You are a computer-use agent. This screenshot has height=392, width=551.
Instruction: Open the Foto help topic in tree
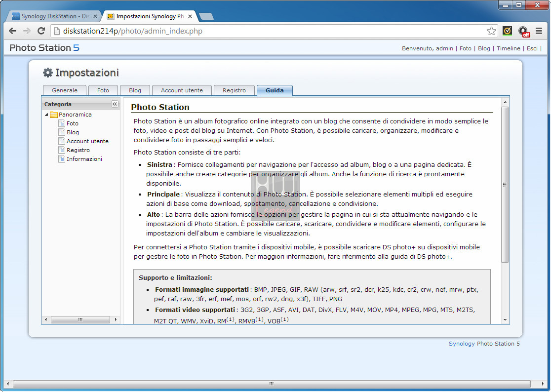click(x=73, y=123)
